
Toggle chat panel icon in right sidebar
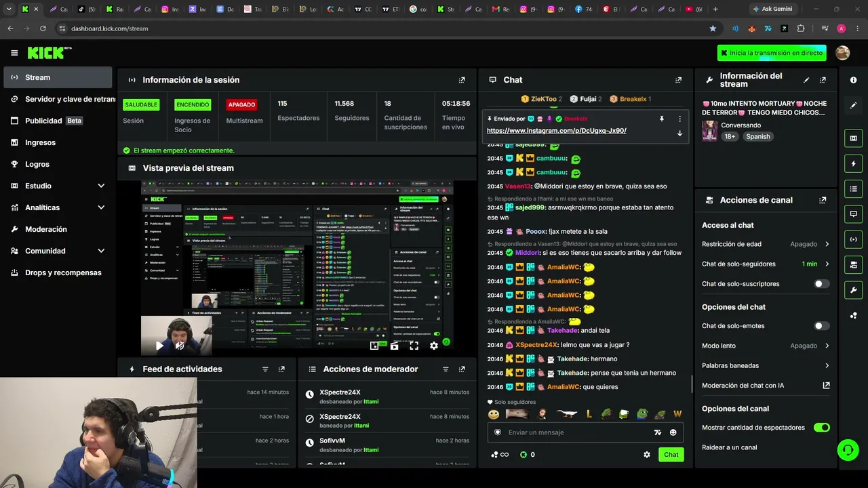coord(853,214)
